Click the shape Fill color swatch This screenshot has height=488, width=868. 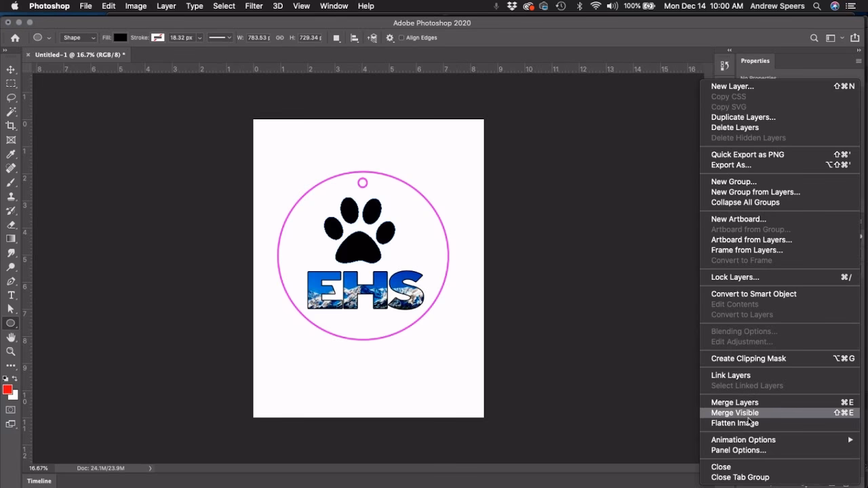pyautogui.click(x=120, y=38)
